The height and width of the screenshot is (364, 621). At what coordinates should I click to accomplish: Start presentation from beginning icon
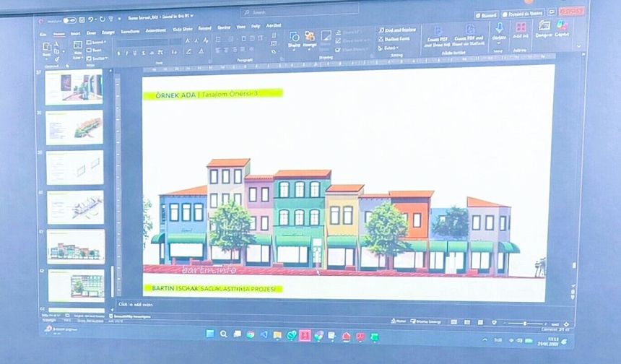click(x=111, y=19)
